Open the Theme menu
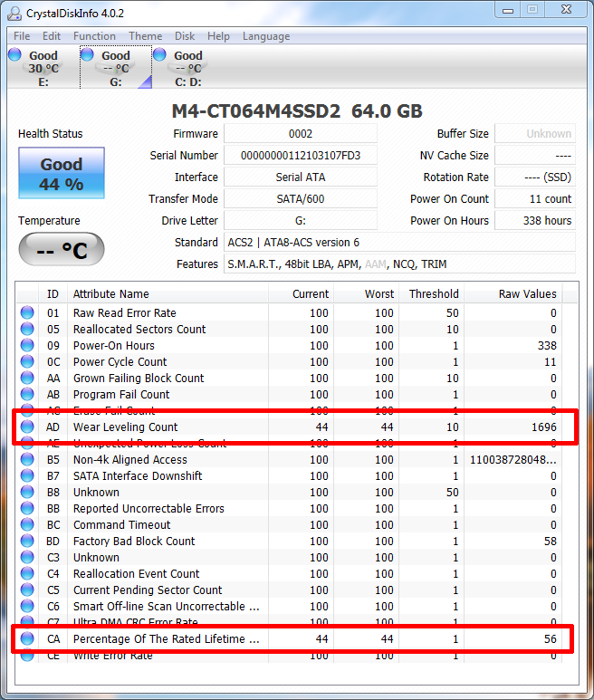The image size is (594, 700). click(x=145, y=36)
